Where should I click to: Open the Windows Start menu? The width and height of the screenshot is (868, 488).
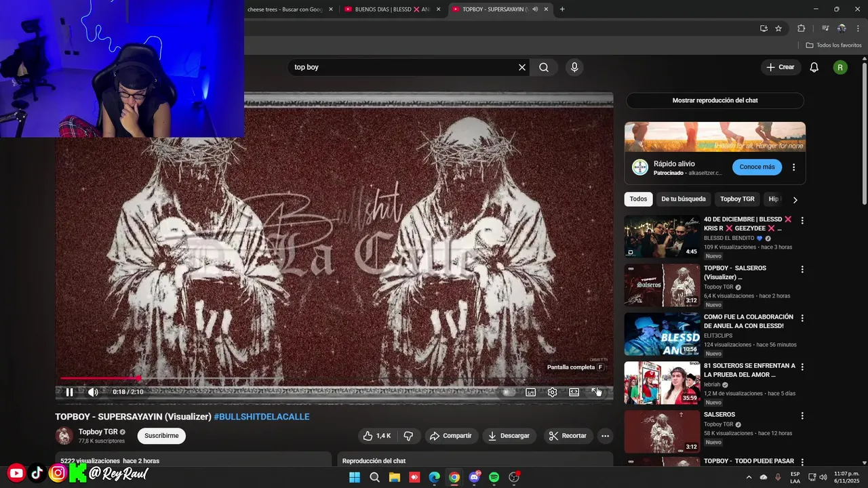pyautogui.click(x=355, y=477)
